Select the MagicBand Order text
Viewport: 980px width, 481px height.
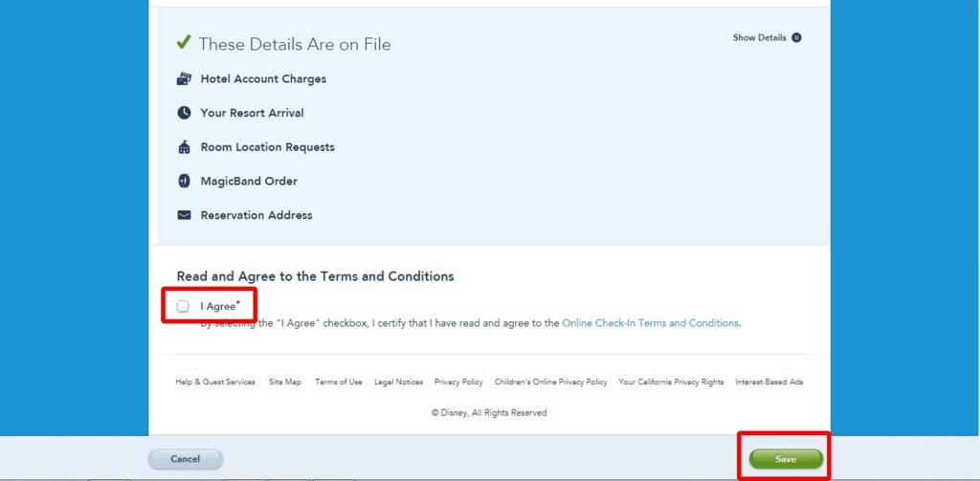click(x=249, y=181)
